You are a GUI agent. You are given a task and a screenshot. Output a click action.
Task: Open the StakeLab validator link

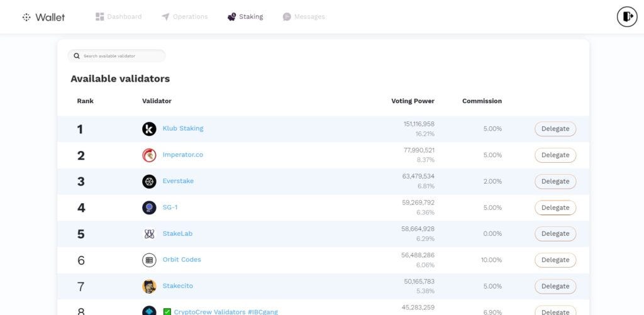click(x=177, y=233)
